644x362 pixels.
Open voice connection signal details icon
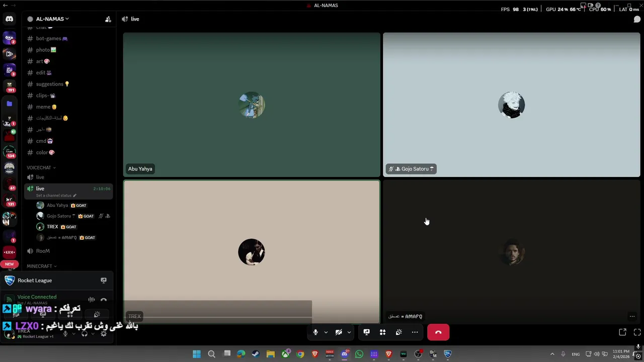tap(8, 300)
